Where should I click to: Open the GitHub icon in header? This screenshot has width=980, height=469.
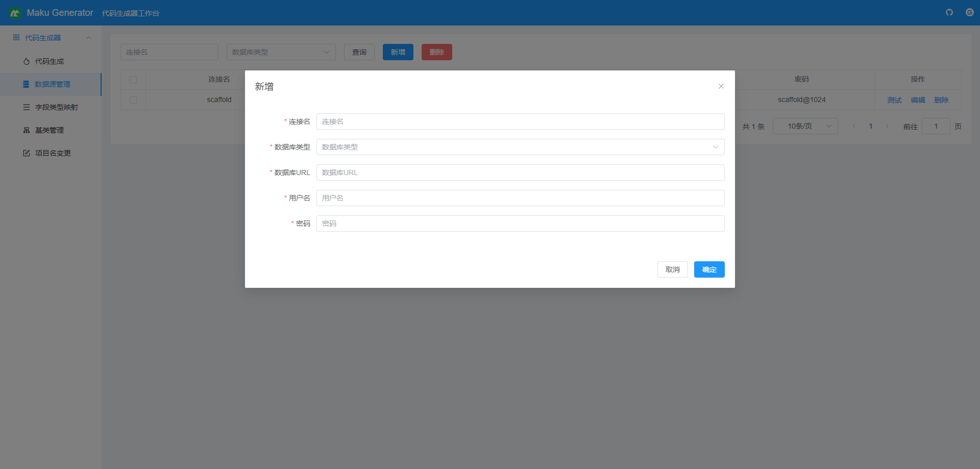pyautogui.click(x=949, y=12)
